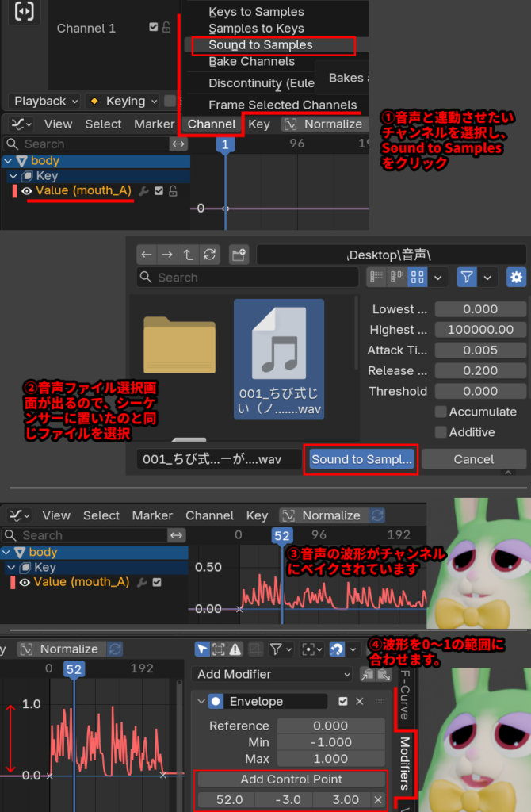531x812 pixels.
Task: Switch to the Modifiers sidebar tab
Action: click(x=403, y=763)
